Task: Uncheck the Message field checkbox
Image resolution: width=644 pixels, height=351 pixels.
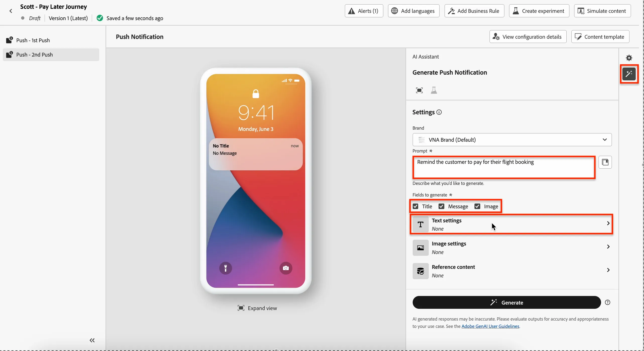Action: (441, 206)
